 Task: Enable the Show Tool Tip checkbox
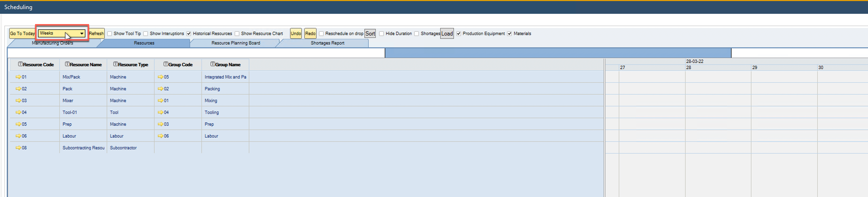point(110,34)
